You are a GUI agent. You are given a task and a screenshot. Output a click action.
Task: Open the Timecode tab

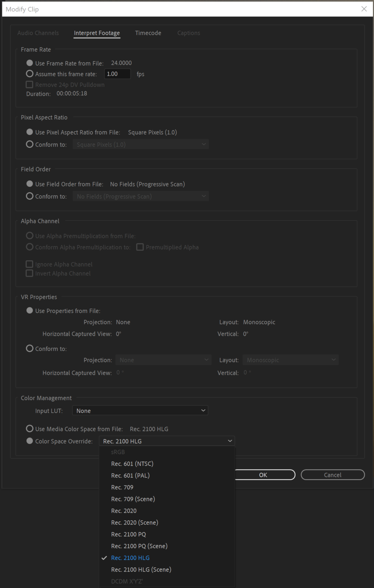tap(148, 33)
